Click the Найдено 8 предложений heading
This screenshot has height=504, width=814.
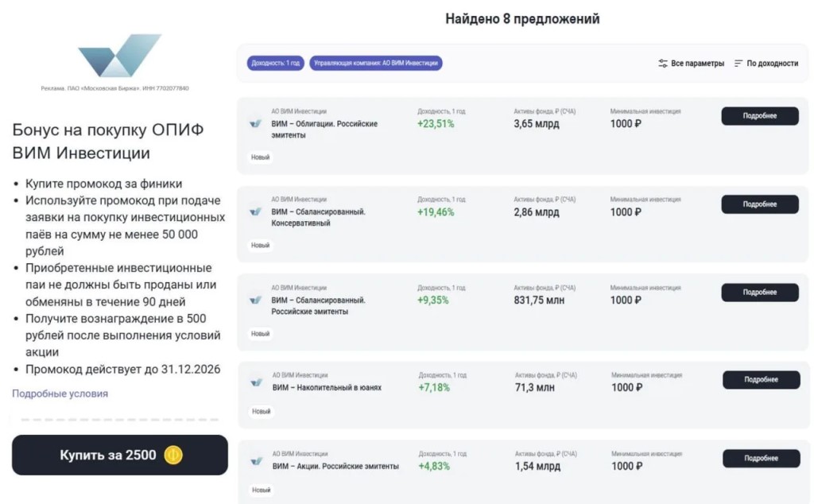click(x=522, y=19)
